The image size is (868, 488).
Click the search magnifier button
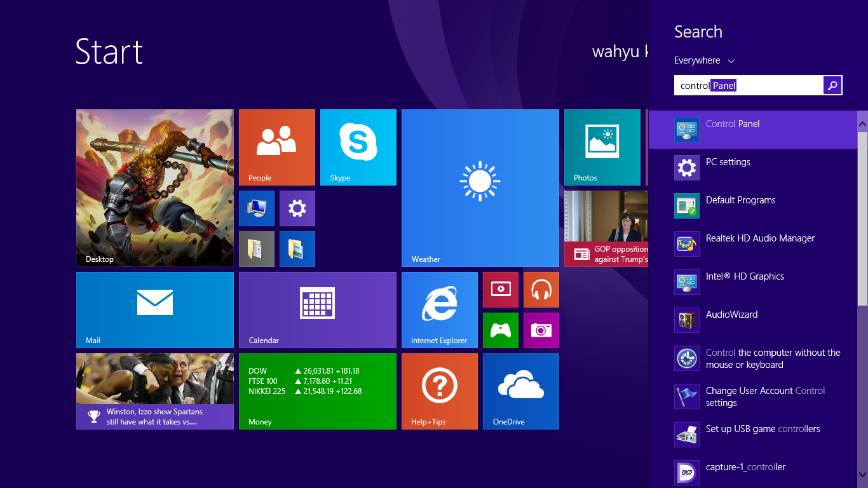click(x=832, y=85)
